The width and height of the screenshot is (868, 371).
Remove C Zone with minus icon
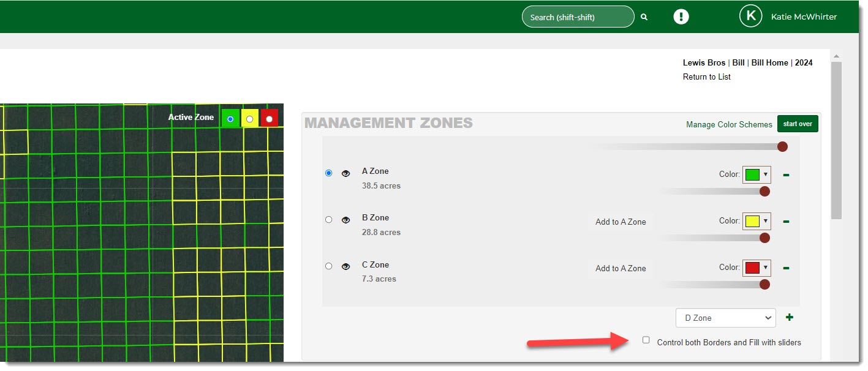click(786, 268)
